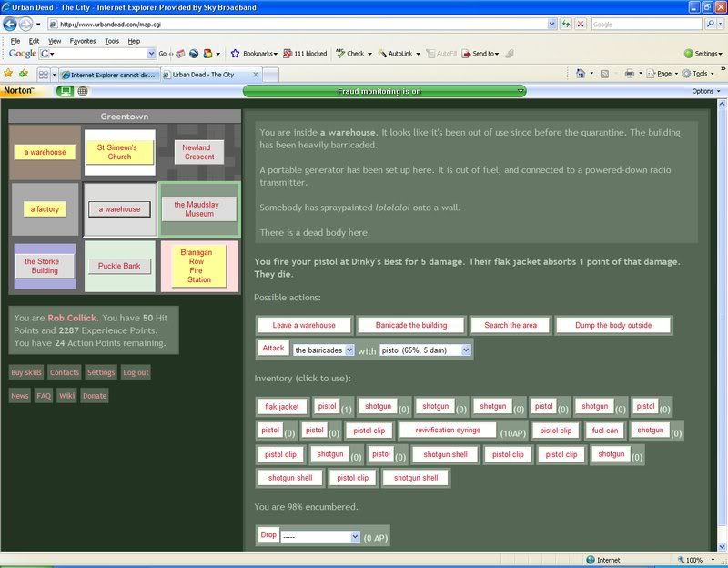
Task: Move to St Simeon's Church map tile
Action: tap(119, 152)
